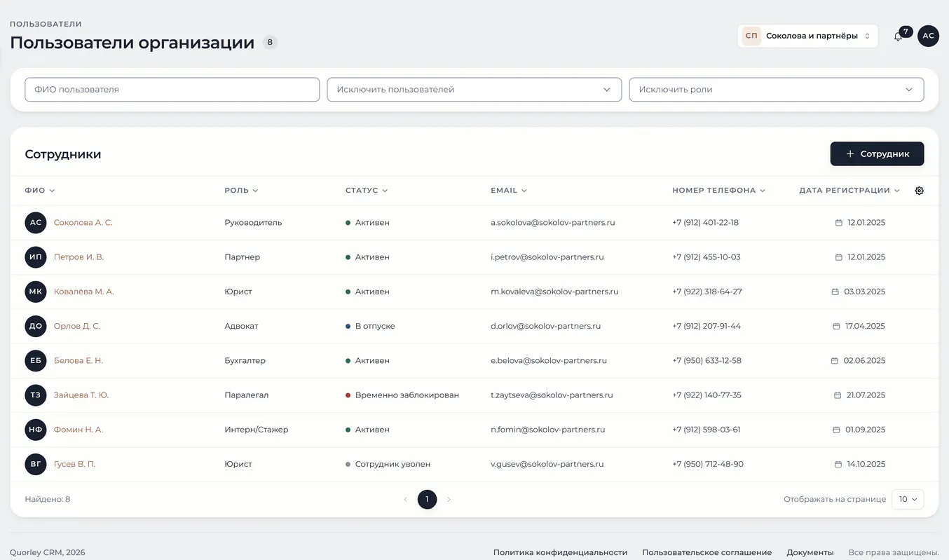This screenshot has height=560, width=949.
Task: Select page 1 in pagination
Action: 427,500
